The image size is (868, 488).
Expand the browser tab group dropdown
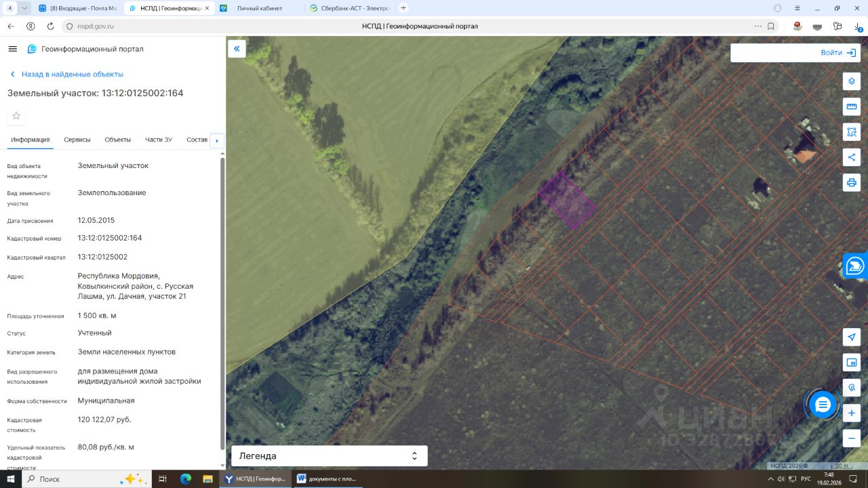25,8
